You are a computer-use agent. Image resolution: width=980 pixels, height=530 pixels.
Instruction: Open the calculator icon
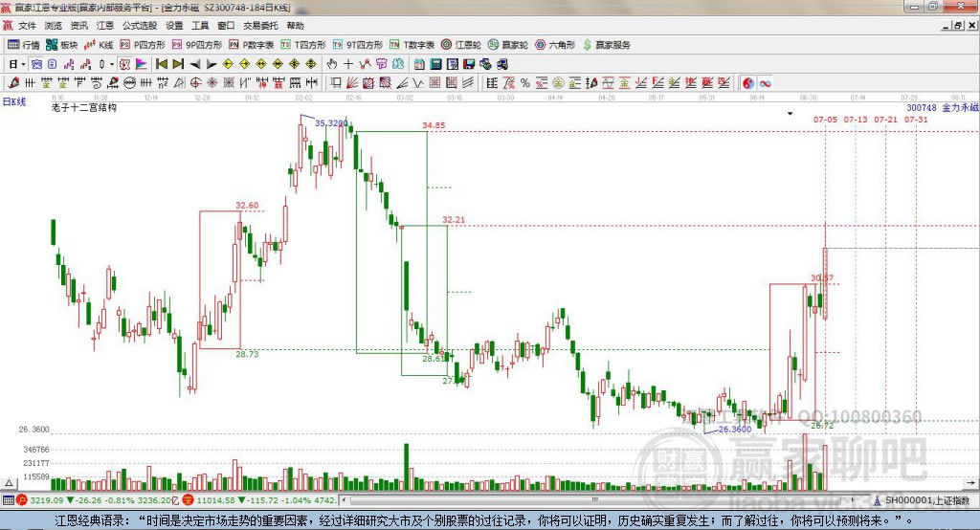[x=435, y=64]
